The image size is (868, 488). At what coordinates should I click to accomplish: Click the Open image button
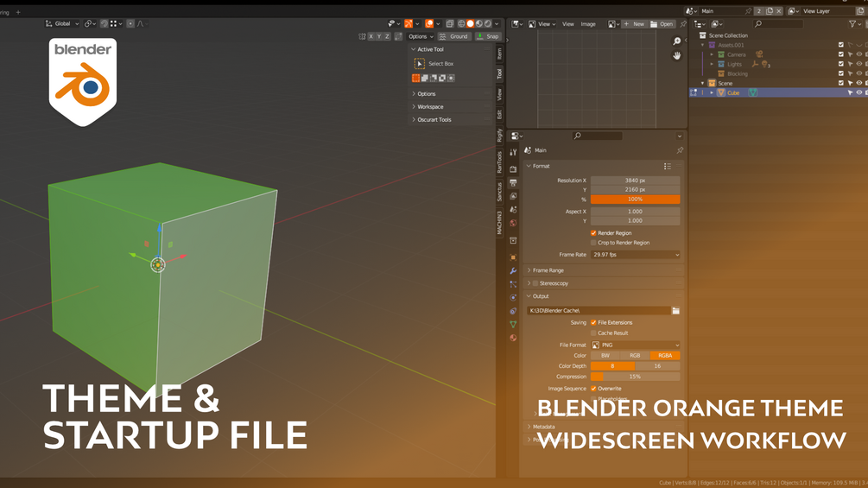pos(662,24)
